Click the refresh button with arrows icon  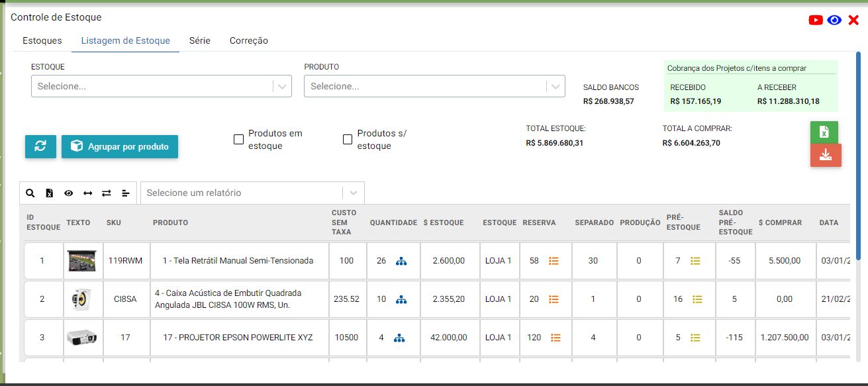(40, 146)
